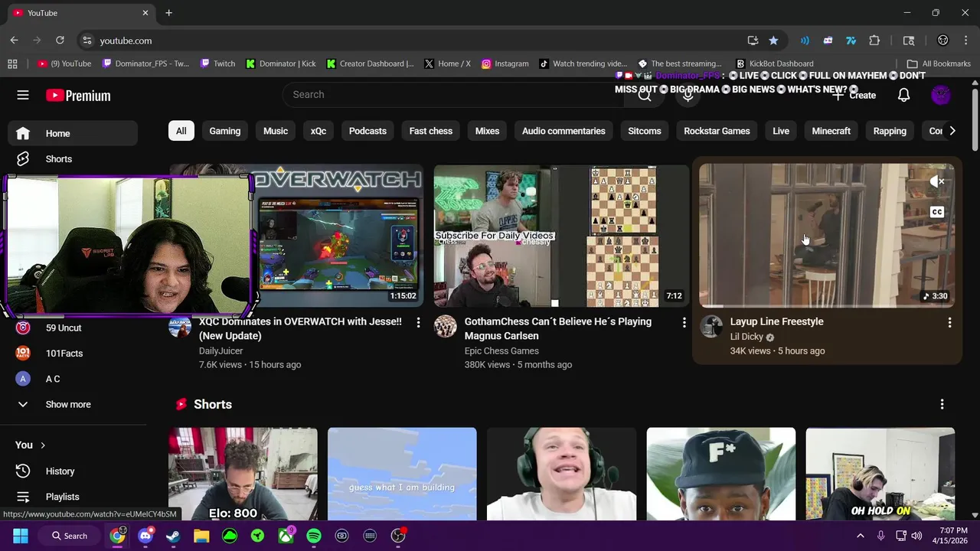Open the 'guess what I am building' Short
Image resolution: width=980 pixels, height=551 pixels.
coord(402,474)
